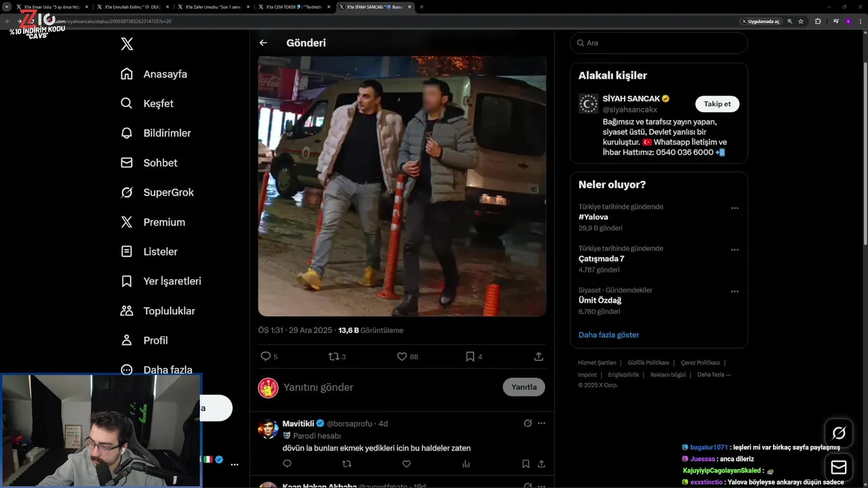Click Daha fazla göster in trends
The image size is (868, 488).
click(x=608, y=335)
